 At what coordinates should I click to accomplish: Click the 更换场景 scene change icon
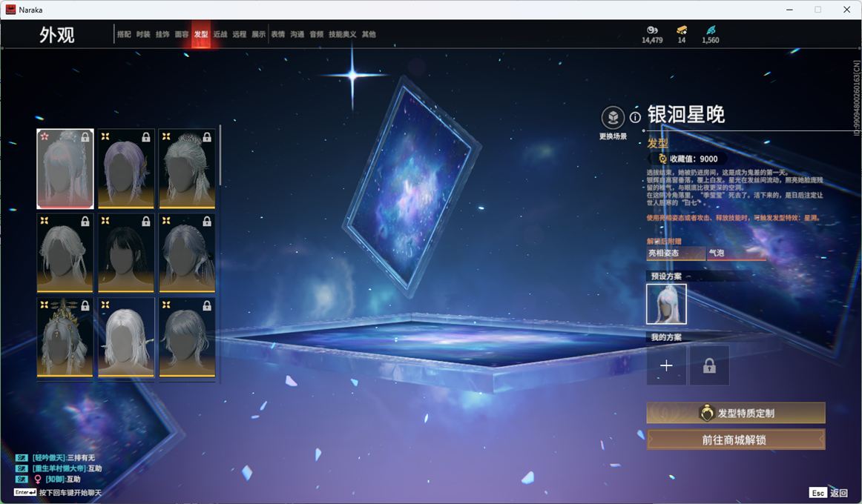coord(613,118)
